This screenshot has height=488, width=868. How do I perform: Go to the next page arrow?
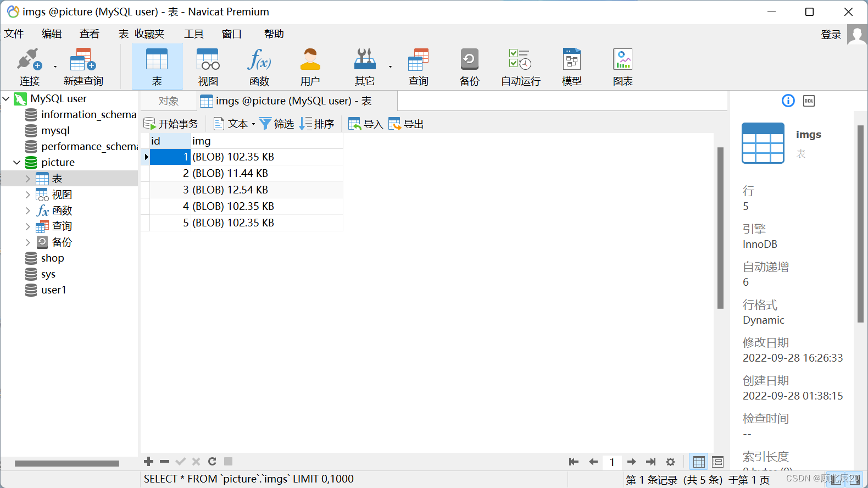632,462
